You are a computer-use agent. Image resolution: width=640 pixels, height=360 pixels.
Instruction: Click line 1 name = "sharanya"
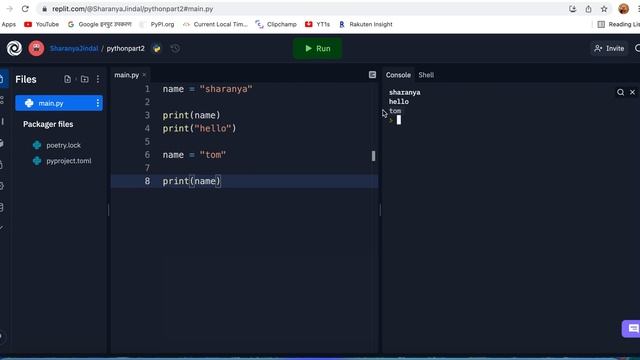(x=207, y=89)
